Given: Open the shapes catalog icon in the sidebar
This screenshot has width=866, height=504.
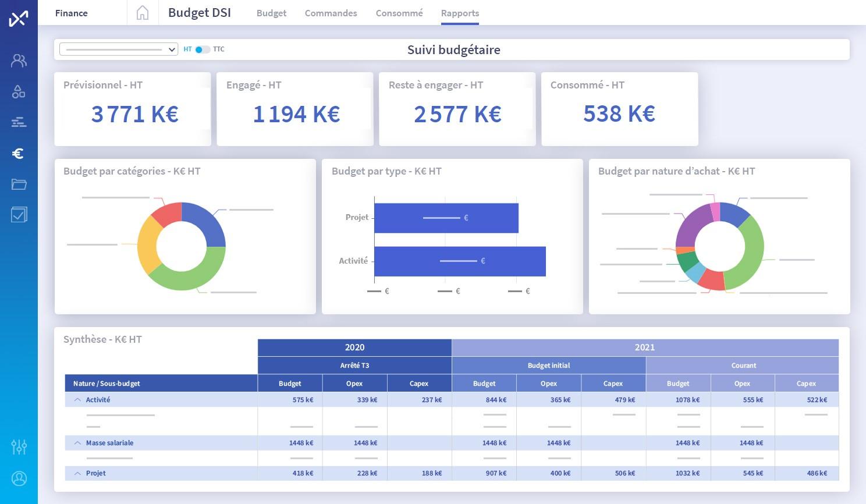Looking at the screenshot, I should (x=19, y=91).
